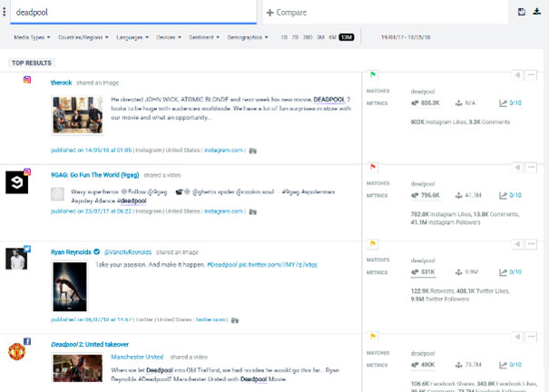Open Ryan Reynolds author link
Viewport: 549px width, 392px height.
(x=71, y=252)
